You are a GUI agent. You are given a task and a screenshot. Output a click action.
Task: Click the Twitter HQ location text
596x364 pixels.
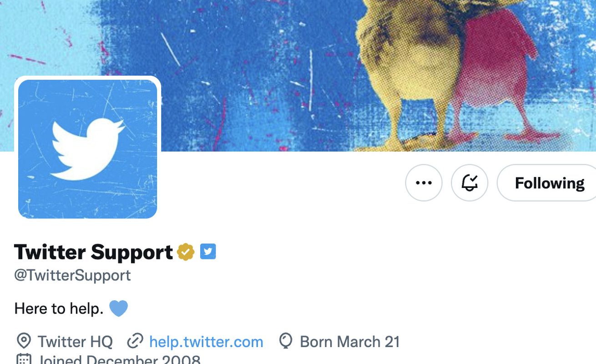click(x=75, y=342)
